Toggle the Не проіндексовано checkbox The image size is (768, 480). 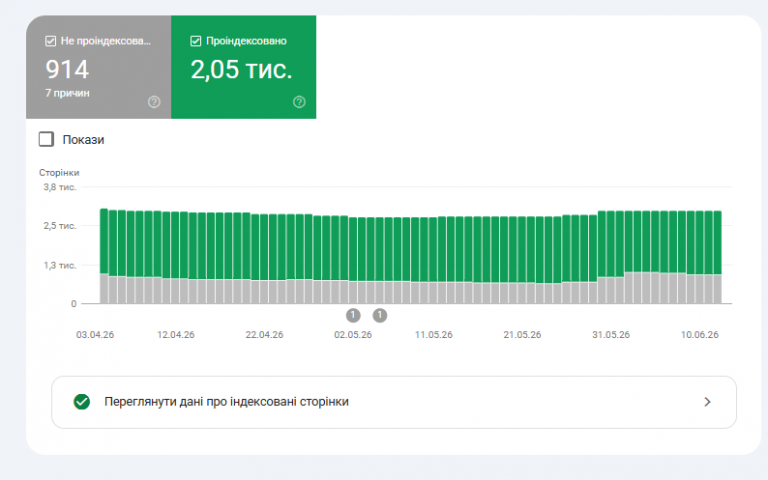point(50,41)
